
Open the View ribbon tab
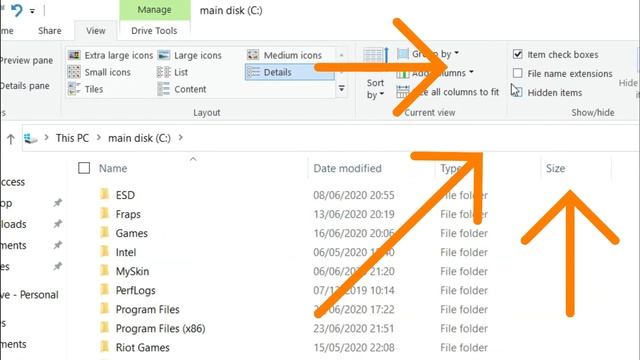tap(96, 31)
